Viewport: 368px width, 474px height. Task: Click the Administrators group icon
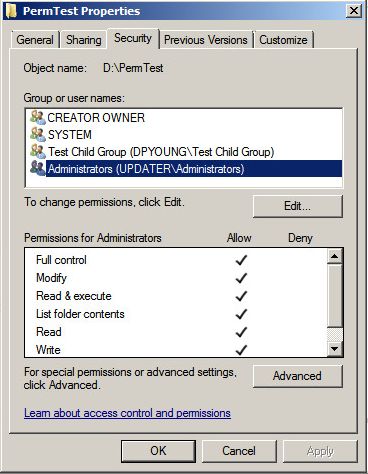37,169
